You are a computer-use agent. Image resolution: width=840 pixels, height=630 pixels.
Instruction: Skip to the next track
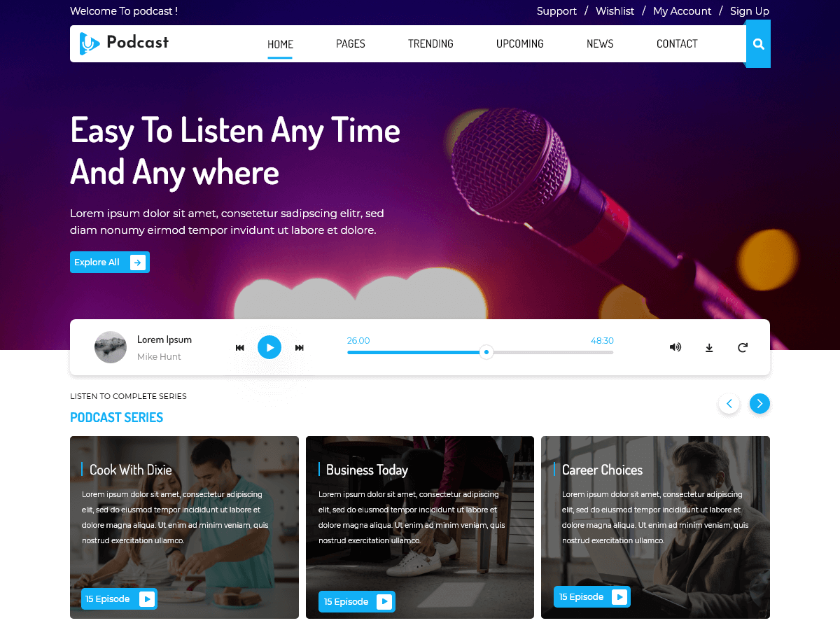click(299, 347)
